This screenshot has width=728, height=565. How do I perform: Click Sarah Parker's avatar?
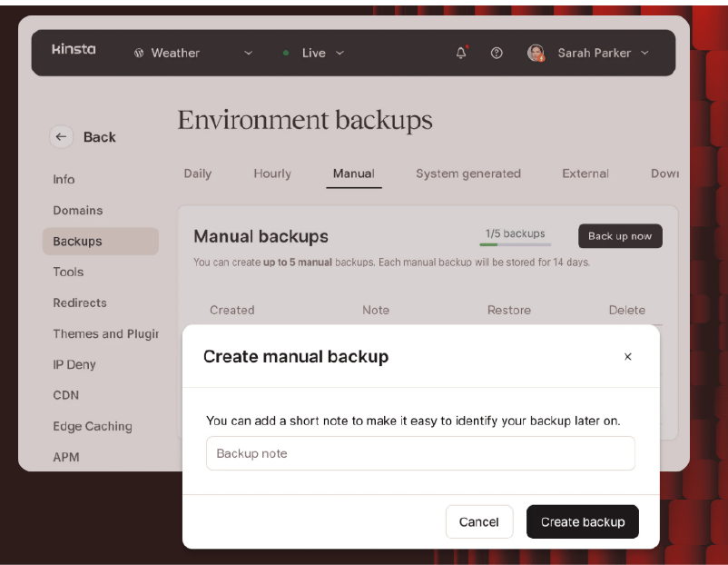click(x=536, y=53)
